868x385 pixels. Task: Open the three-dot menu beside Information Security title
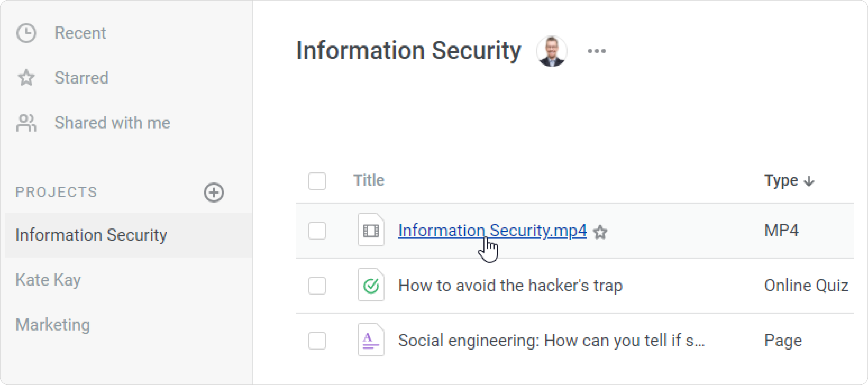click(x=597, y=51)
